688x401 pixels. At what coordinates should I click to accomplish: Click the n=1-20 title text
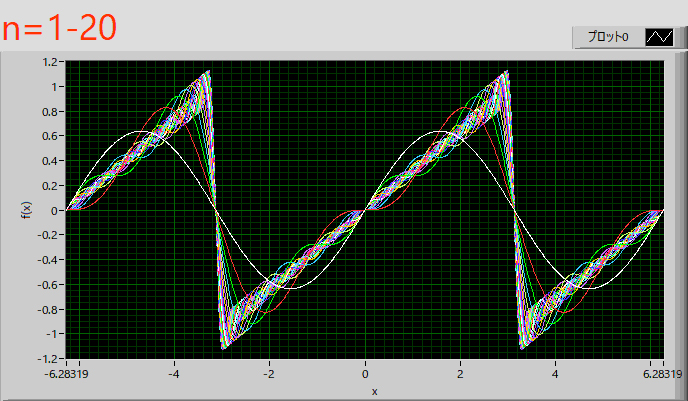(61, 28)
